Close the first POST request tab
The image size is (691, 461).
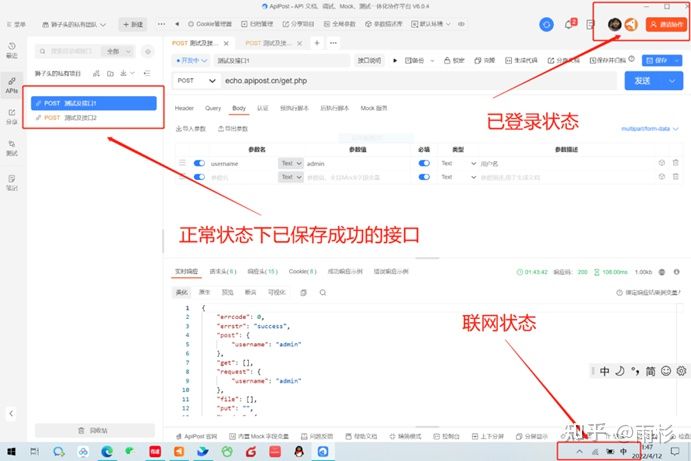[226, 43]
